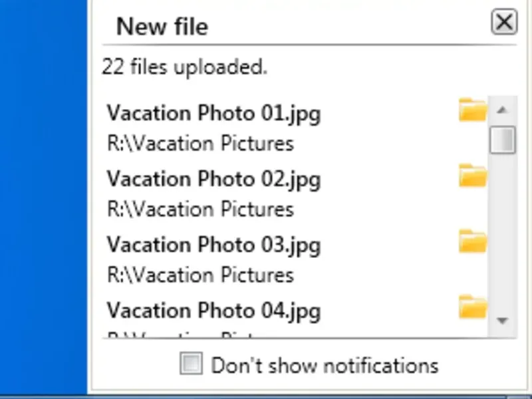Screen dimensions: 532x399
Task: Click the Don't show notifications label text
Action: [325, 365]
